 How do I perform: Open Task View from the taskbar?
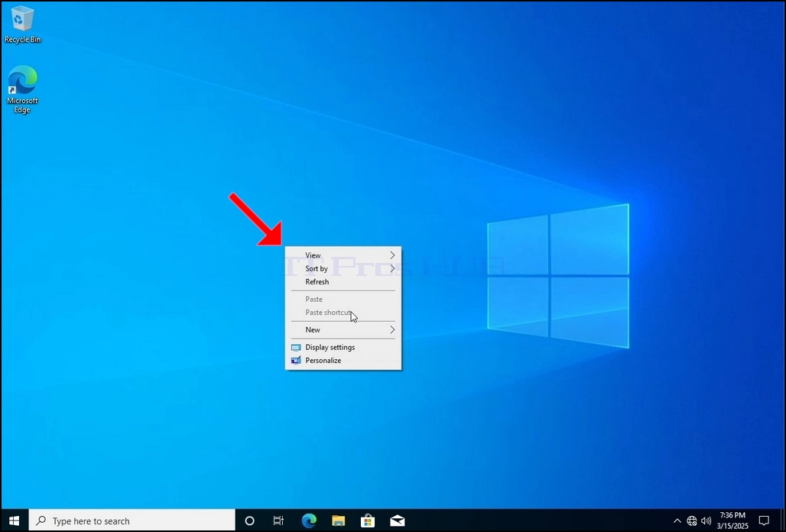point(278,521)
